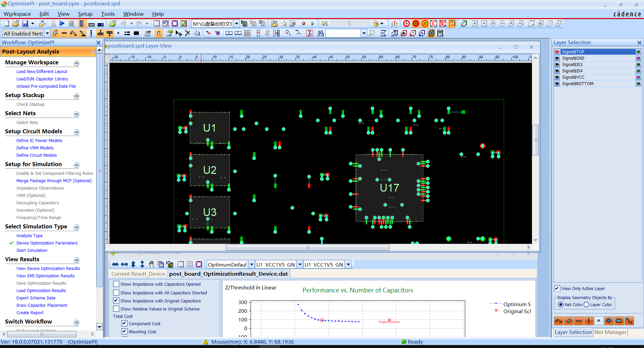Open the file path dropdown arrow
The image size is (644, 348).
click(236, 23)
